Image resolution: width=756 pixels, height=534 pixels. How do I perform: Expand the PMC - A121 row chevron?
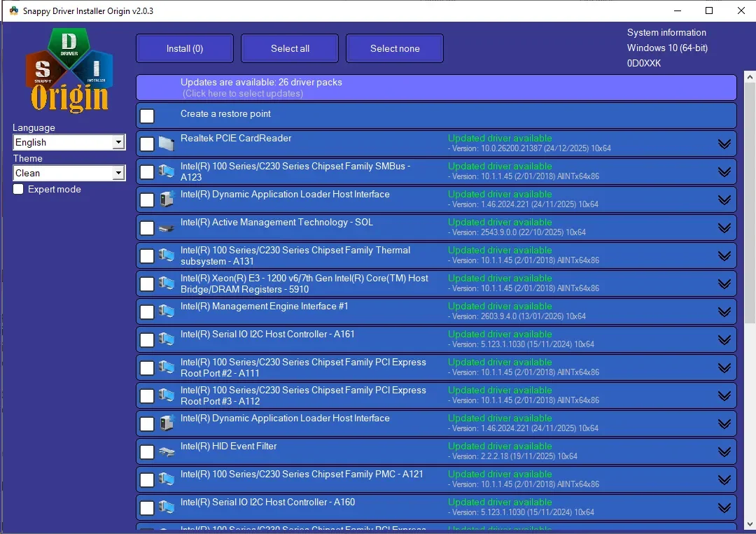(x=724, y=479)
